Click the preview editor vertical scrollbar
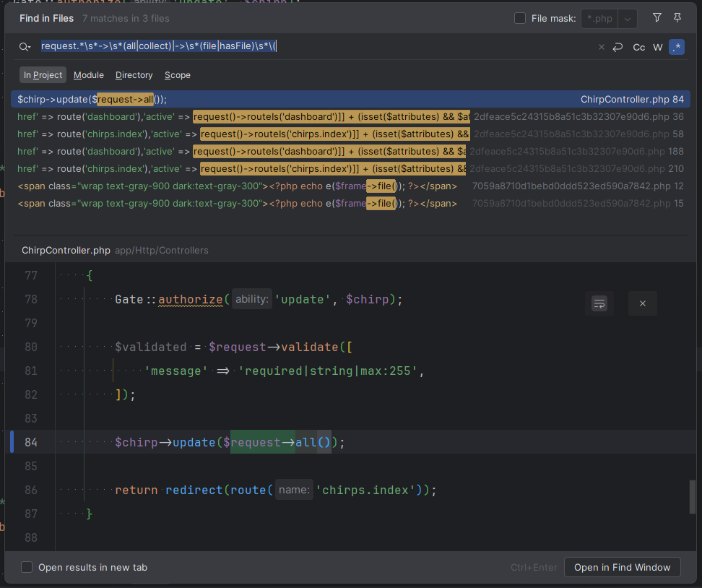 pyautogui.click(x=693, y=496)
